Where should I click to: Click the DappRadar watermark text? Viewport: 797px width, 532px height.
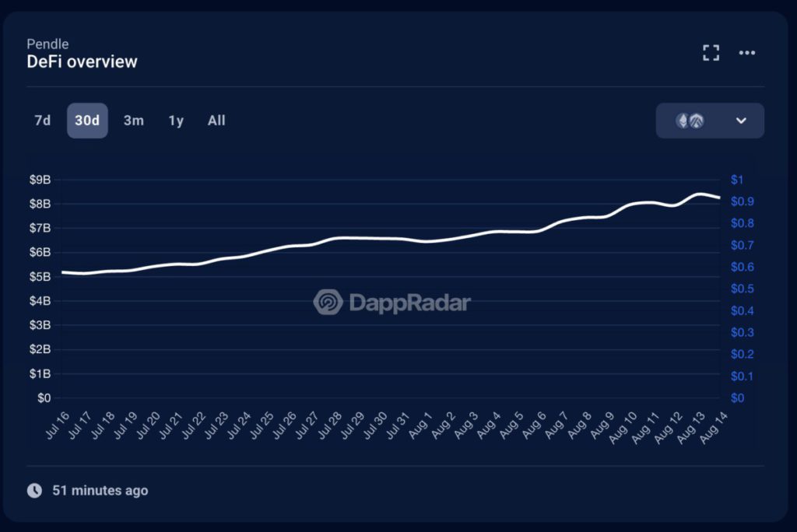click(x=409, y=302)
